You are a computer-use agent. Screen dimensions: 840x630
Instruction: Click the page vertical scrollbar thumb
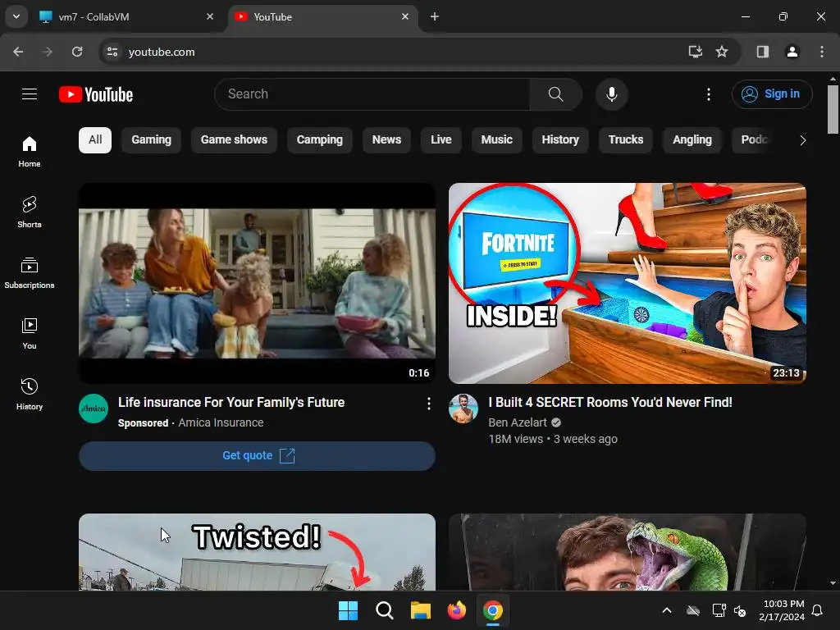point(833,110)
